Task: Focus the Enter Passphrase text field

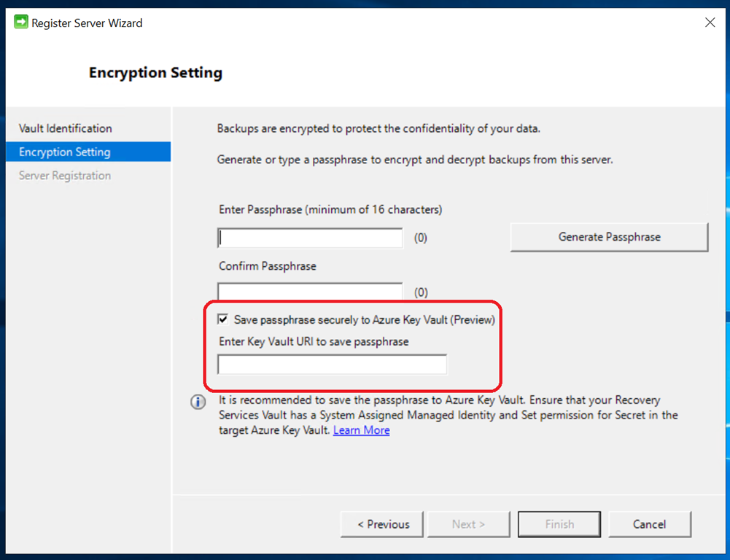Action: pos(311,238)
